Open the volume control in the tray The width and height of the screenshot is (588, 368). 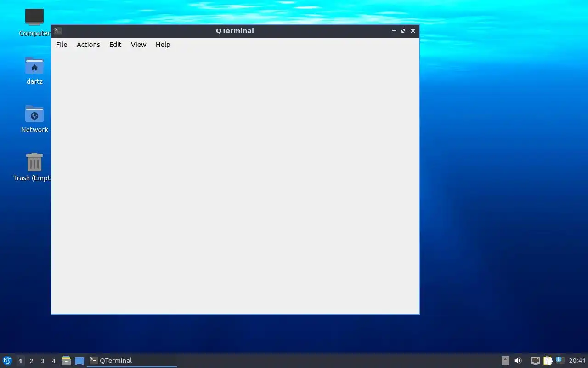pyautogui.click(x=518, y=361)
